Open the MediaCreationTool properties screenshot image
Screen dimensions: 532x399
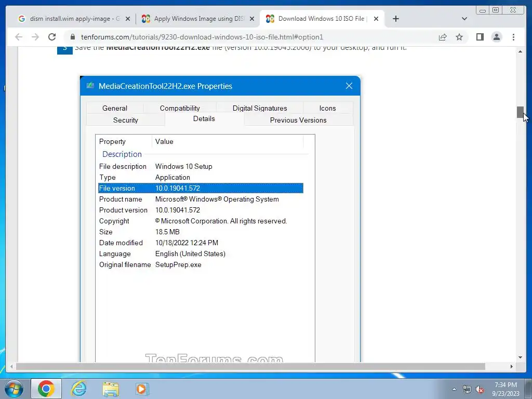point(220,219)
